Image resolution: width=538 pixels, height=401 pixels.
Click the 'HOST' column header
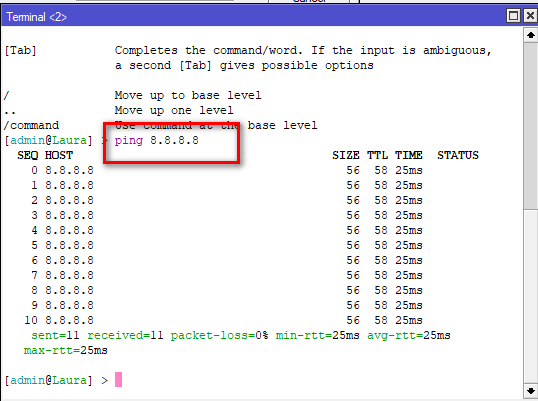tap(59, 155)
